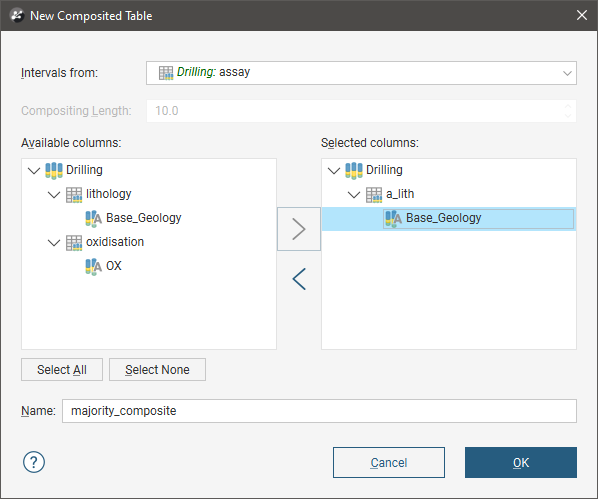Viewport: 598px width, 499px height.
Task: Click the oxidisation table icon
Action: coord(74,242)
